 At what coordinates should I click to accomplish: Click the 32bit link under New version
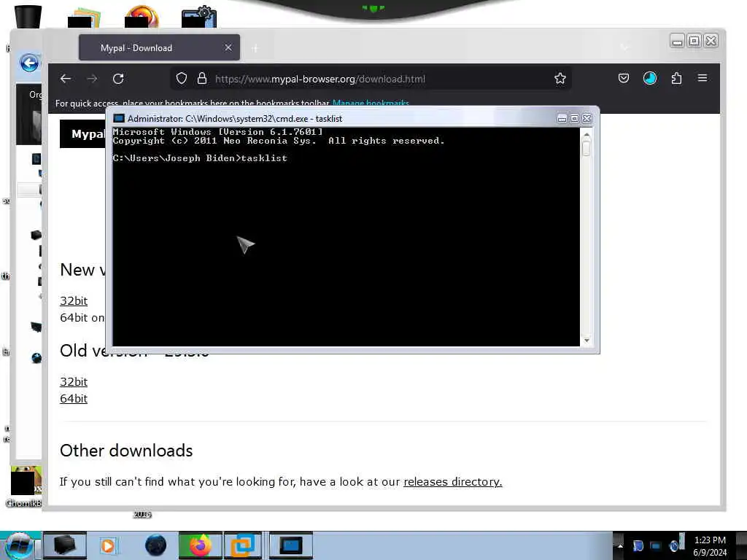tap(74, 301)
